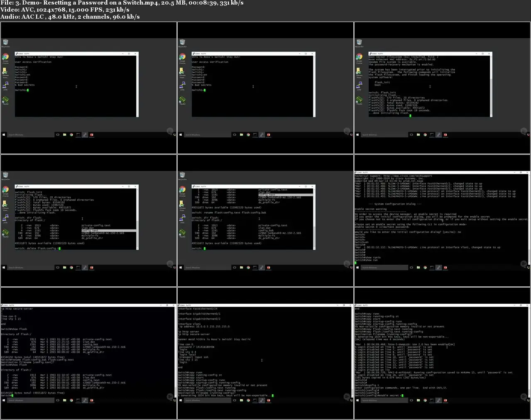Click Start button in the enable secret frame
Viewport: 531px width, 420px height.
(358, 400)
